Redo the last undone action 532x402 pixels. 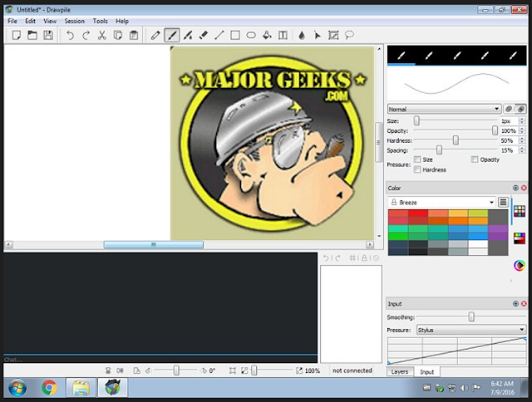[86, 35]
